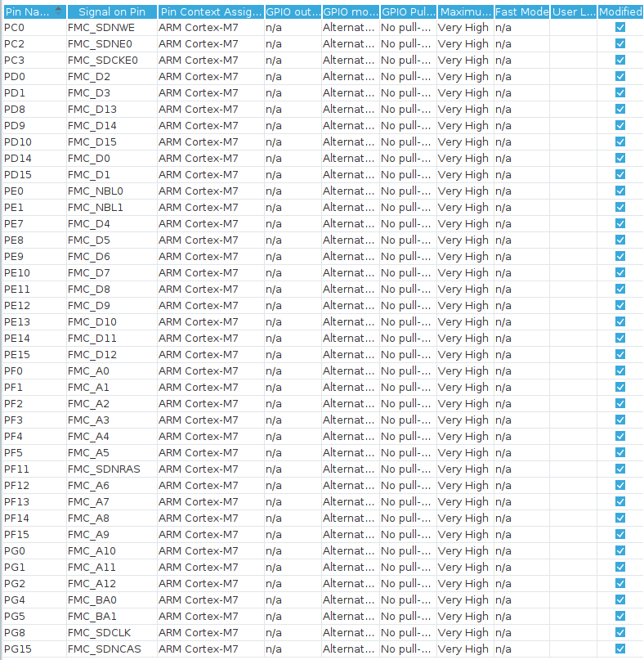Toggle the Modified checkbox for PG15
644x660 pixels.
click(x=620, y=649)
